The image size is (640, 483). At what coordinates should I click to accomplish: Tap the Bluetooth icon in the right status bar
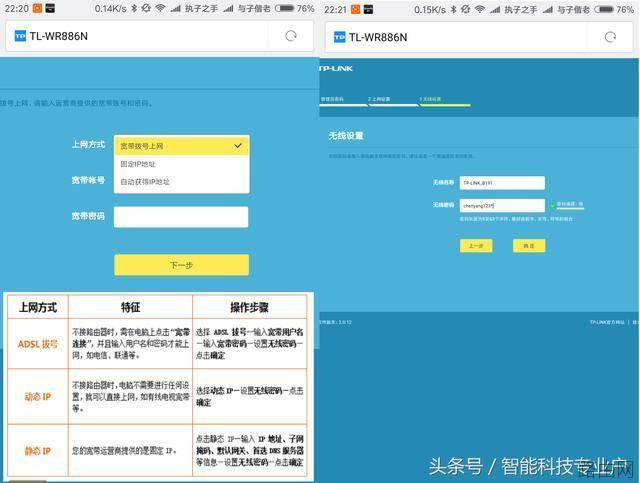point(453,9)
